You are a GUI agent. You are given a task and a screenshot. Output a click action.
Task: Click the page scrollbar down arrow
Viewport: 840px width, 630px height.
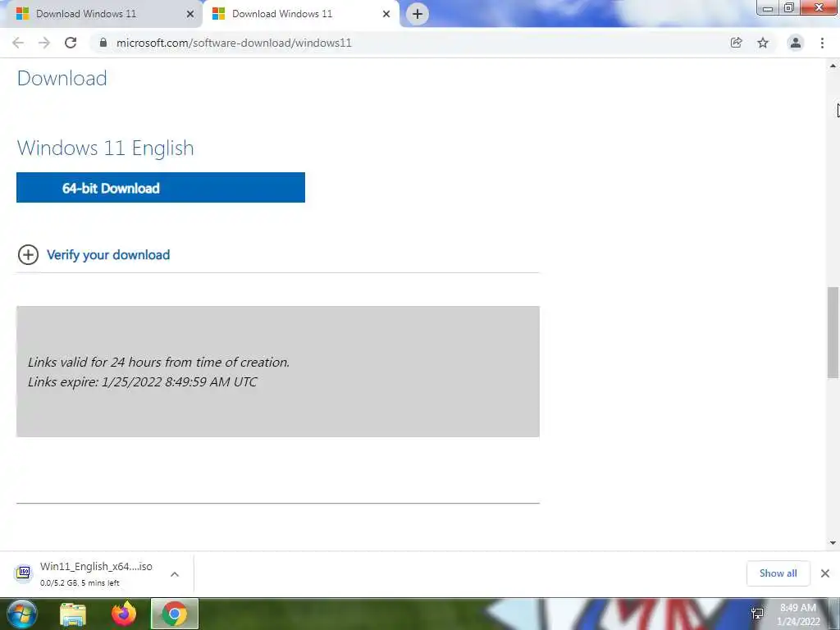click(833, 543)
